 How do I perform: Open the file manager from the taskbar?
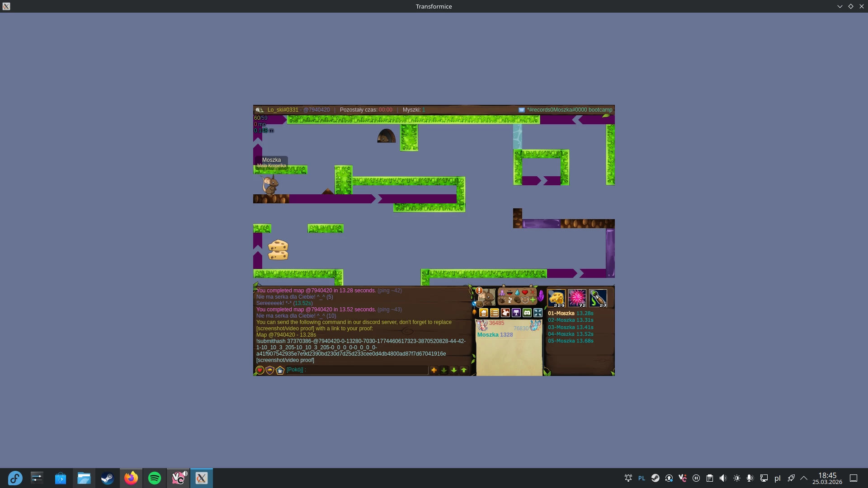pyautogui.click(x=84, y=478)
